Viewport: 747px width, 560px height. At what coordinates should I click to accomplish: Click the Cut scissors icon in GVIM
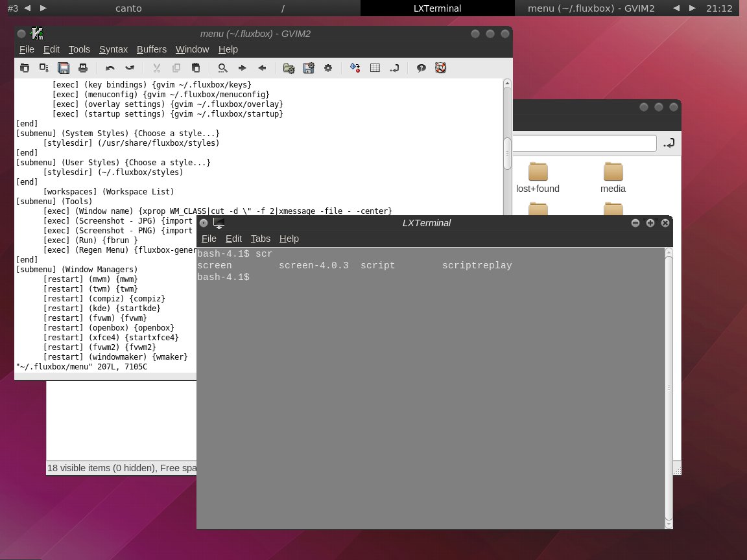157,68
